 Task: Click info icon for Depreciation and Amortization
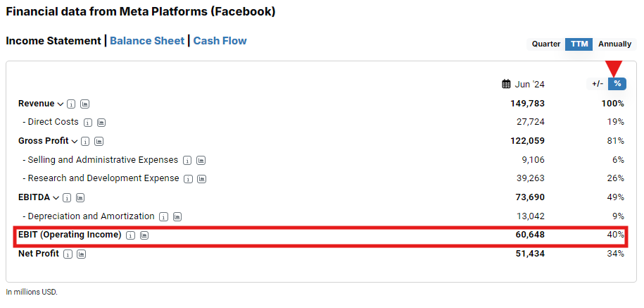click(x=164, y=217)
